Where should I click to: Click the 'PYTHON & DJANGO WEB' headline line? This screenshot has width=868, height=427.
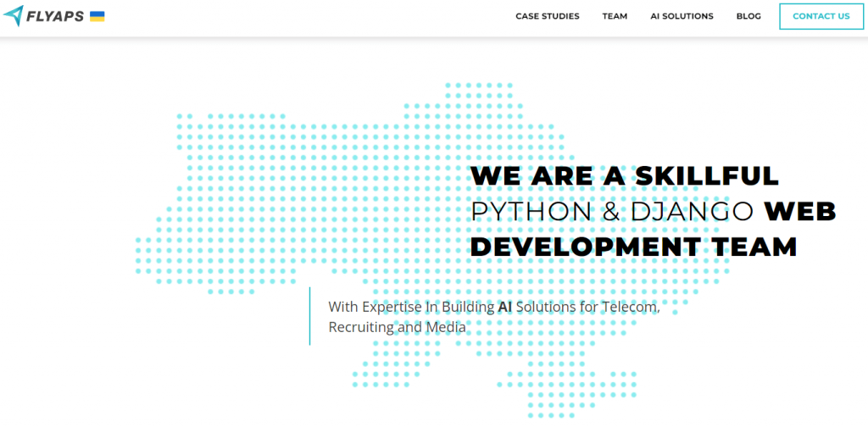pos(654,211)
